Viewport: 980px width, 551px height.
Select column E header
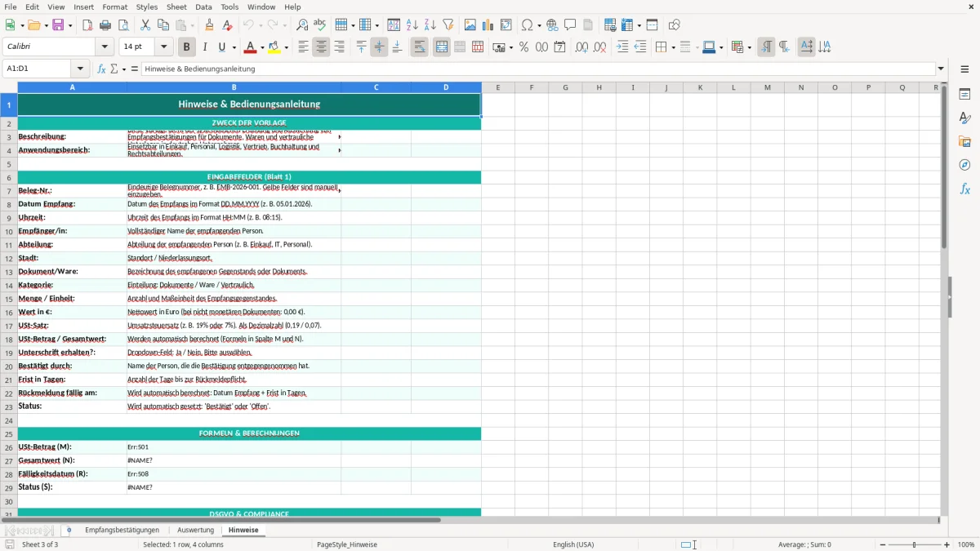[497, 87]
